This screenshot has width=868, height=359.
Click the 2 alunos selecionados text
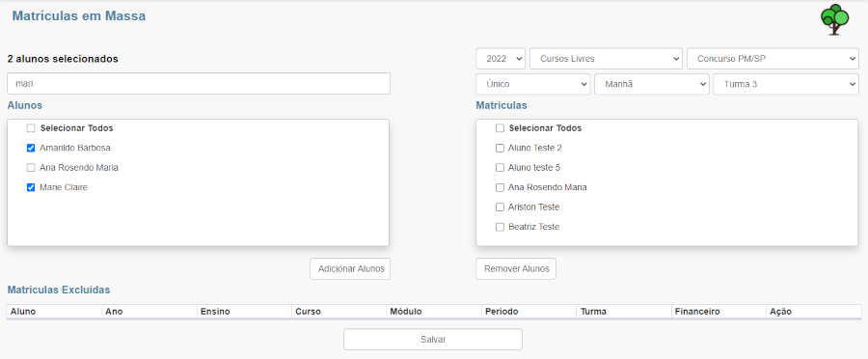pyautogui.click(x=63, y=59)
